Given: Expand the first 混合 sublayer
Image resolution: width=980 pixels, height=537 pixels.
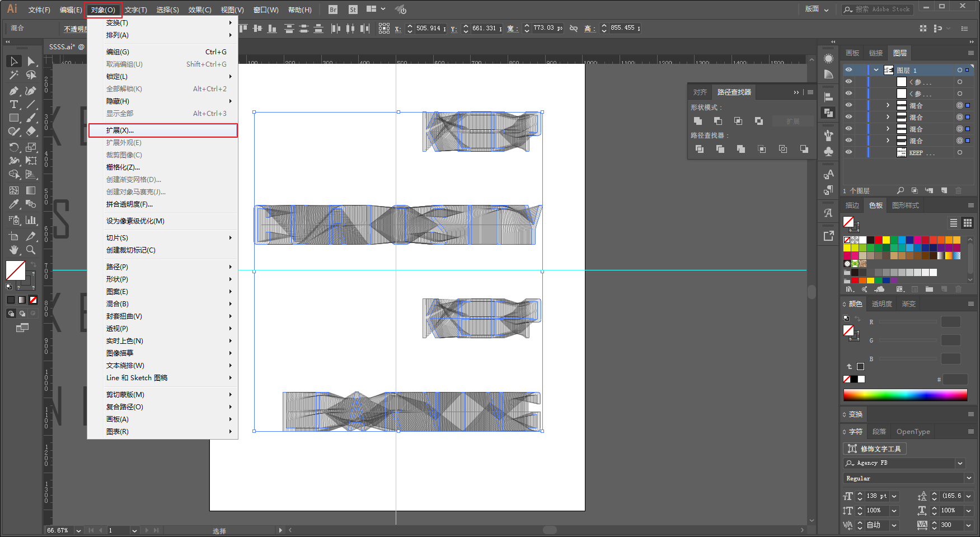Looking at the screenshot, I should click(888, 105).
